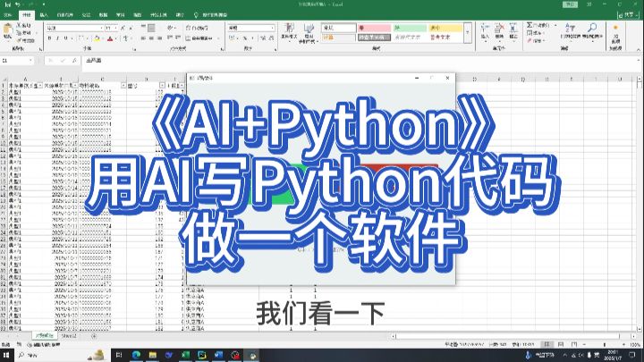Select the pink Bad cell style
The width and height of the screenshot is (644, 362).
click(x=374, y=28)
